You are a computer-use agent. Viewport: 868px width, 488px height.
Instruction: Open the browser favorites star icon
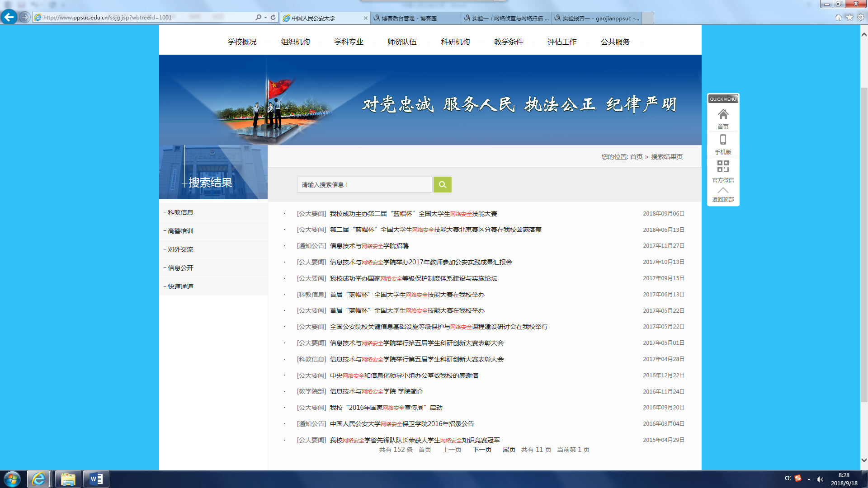849,17
